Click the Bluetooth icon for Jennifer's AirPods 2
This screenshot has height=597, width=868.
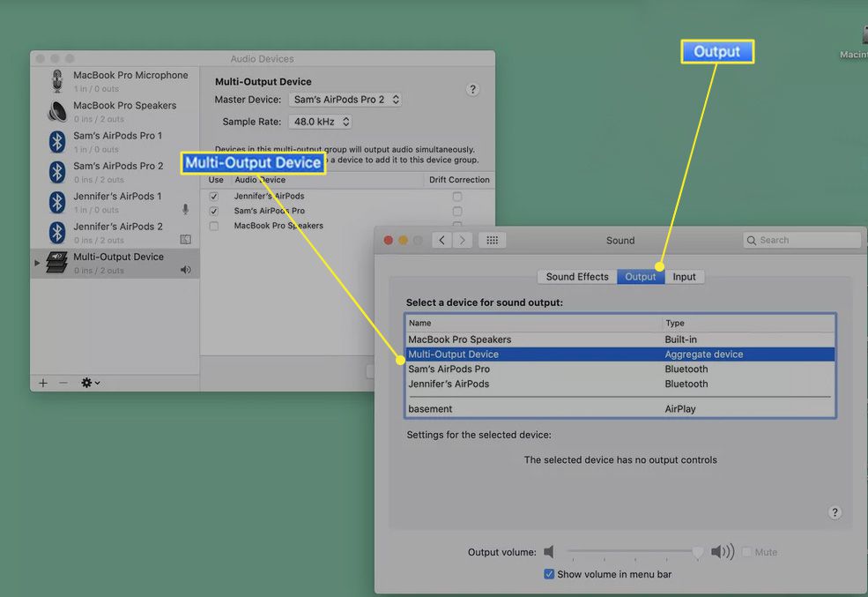tap(57, 232)
